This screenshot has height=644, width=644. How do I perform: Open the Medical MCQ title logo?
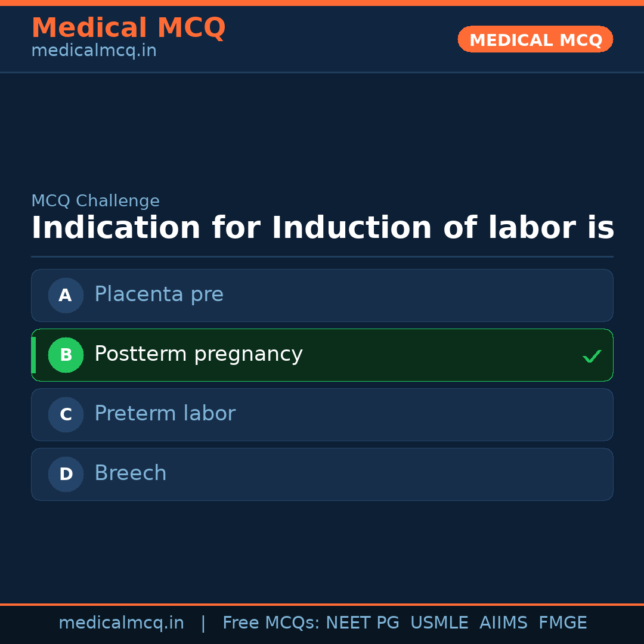pyautogui.click(x=128, y=28)
